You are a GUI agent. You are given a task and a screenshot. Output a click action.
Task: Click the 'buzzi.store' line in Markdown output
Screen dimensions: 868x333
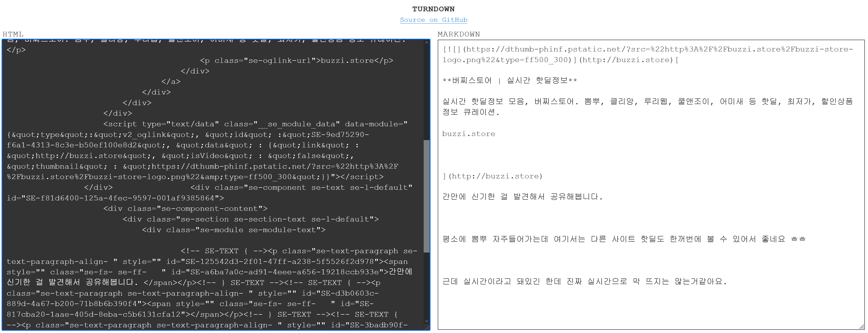(468, 134)
